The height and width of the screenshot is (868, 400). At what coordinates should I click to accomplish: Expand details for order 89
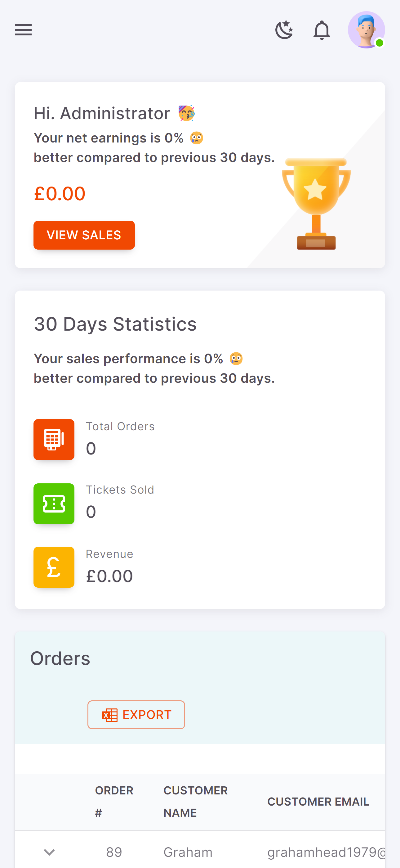(49, 852)
